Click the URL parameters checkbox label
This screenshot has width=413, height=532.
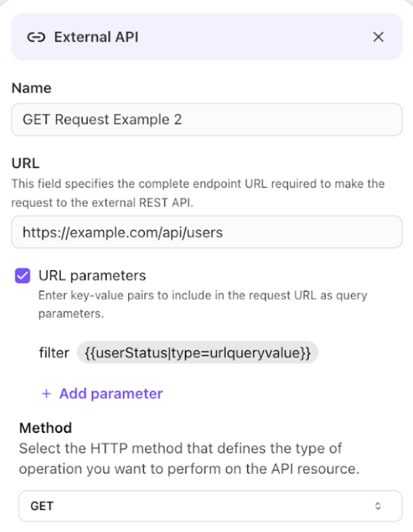click(92, 276)
